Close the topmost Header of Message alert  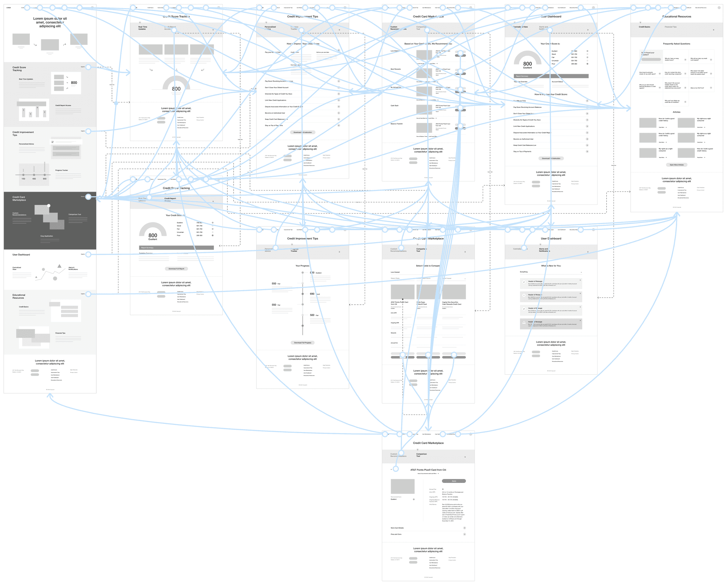point(580,280)
